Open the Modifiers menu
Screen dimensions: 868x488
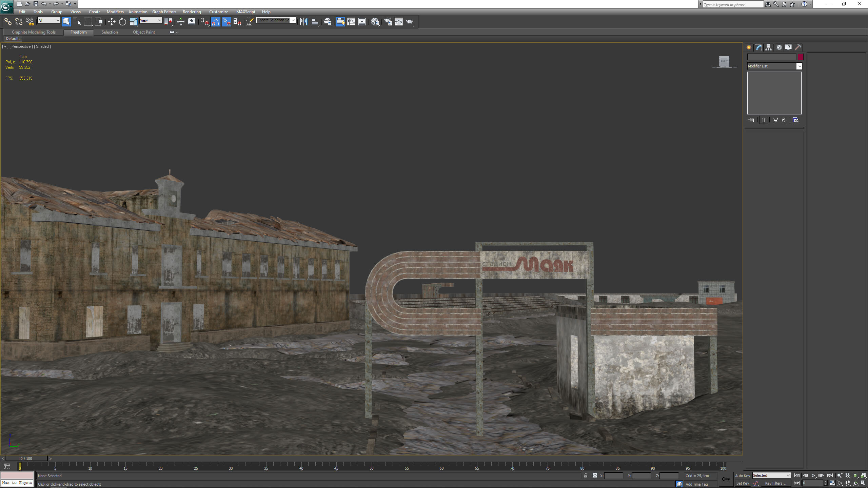115,12
